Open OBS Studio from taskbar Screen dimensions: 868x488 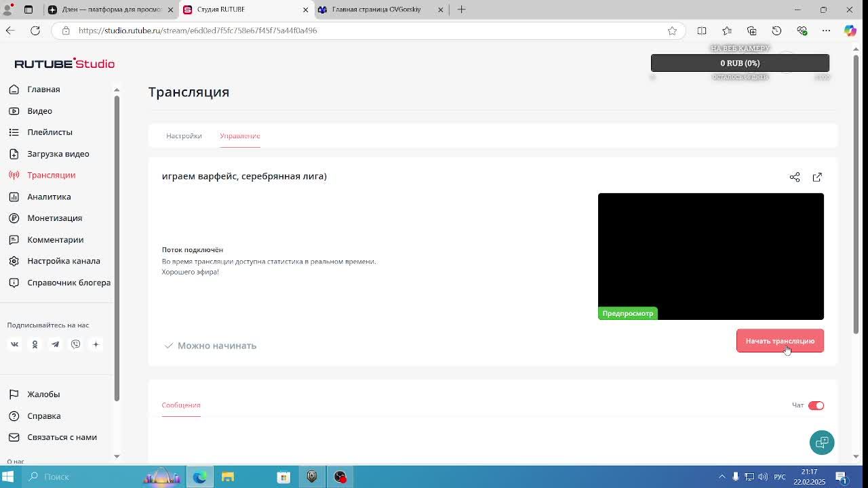[340, 476]
